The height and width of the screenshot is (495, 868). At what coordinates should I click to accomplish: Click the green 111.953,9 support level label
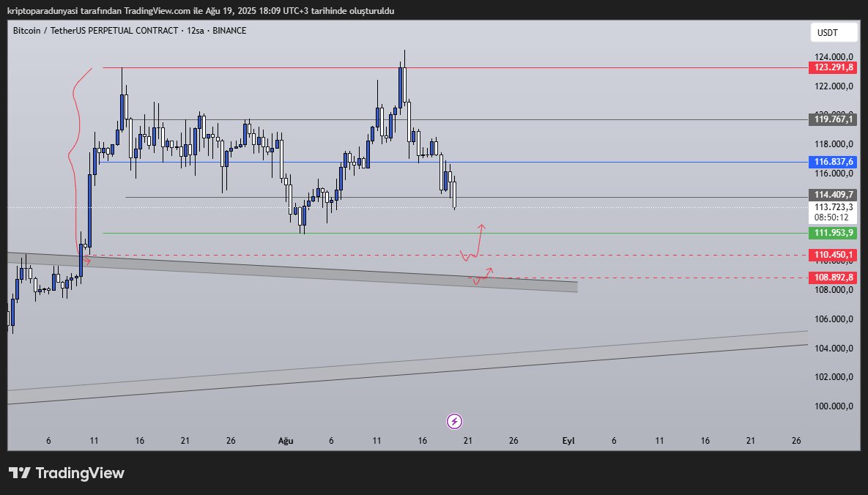[x=833, y=233]
